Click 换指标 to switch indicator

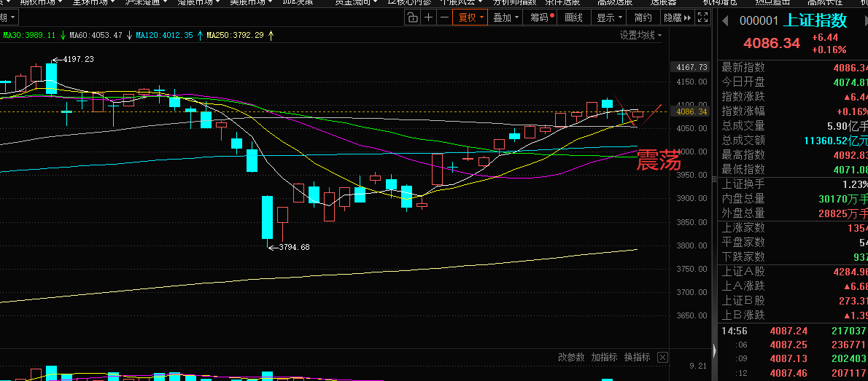point(638,357)
